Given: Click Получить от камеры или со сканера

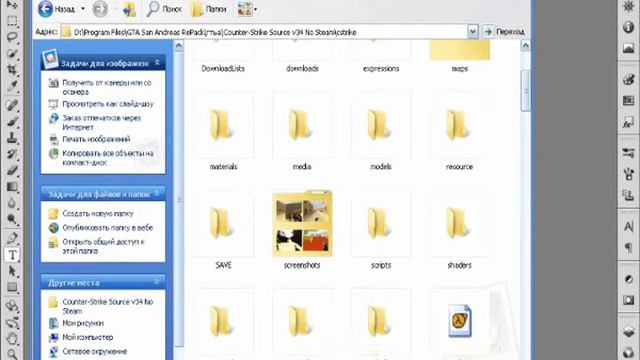Looking at the screenshot, I should 107,87.
